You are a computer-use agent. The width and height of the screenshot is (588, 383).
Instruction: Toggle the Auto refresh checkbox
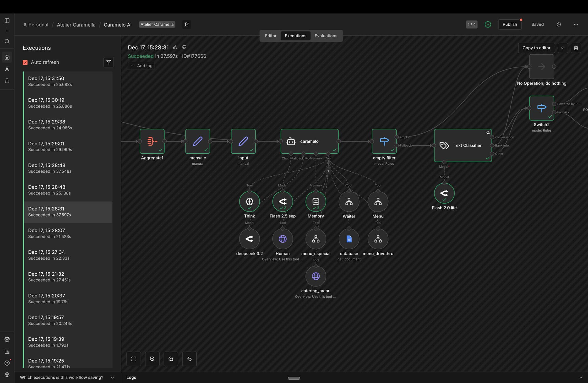25,62
